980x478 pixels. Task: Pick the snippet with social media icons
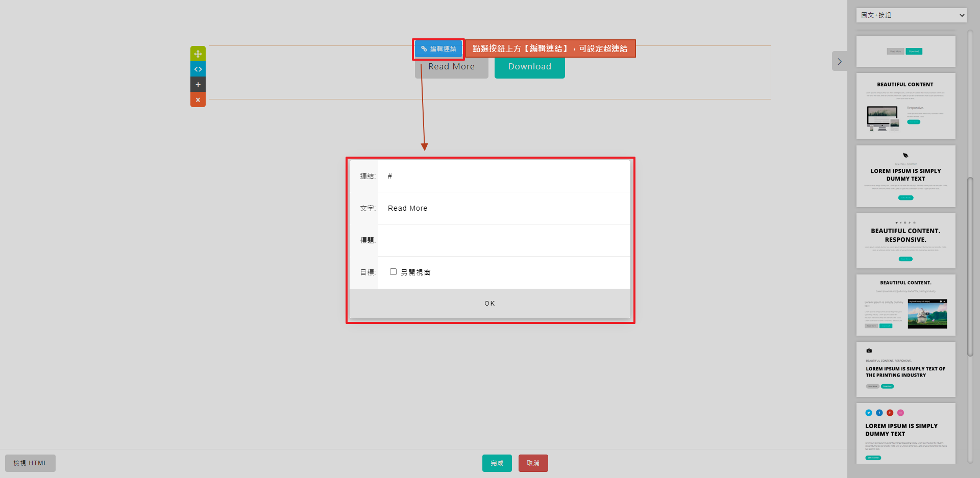pyautogui.click(x=905, y=433)
